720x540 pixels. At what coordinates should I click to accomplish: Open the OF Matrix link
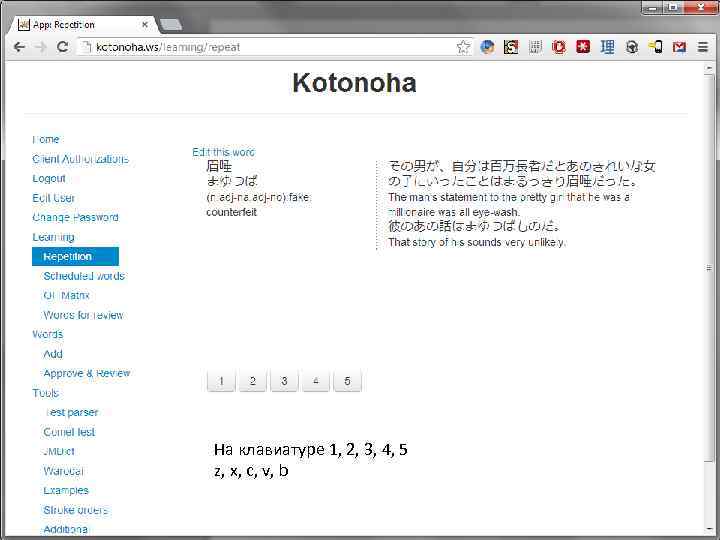click(x=67, y=295)
